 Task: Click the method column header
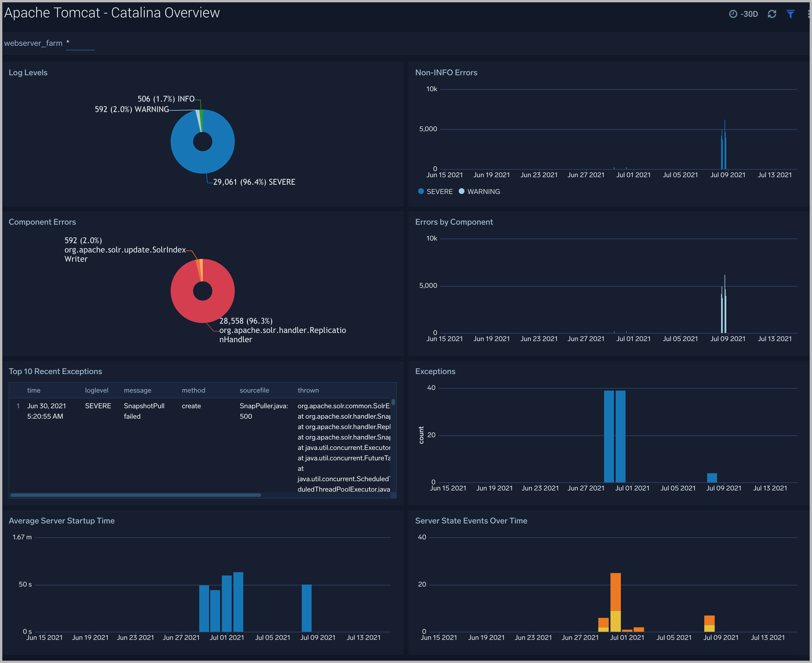[193, 390]
